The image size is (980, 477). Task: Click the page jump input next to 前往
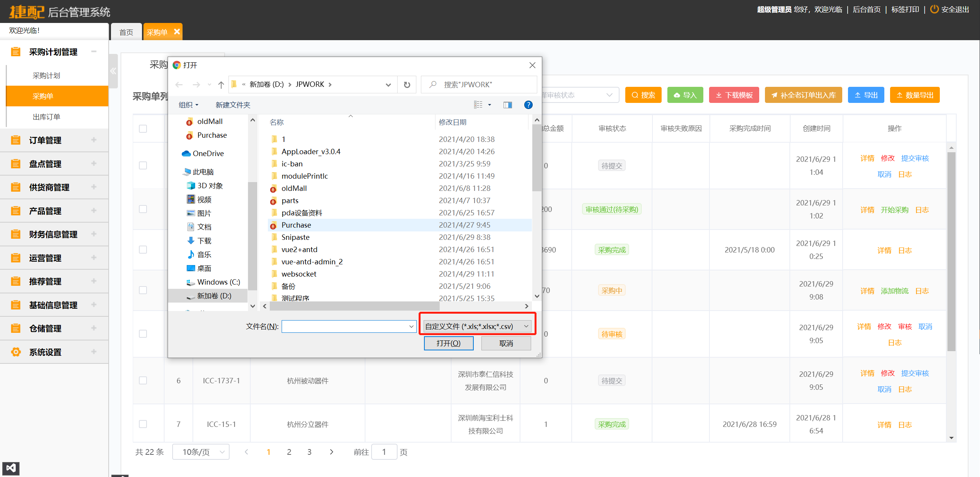[384, 452]
